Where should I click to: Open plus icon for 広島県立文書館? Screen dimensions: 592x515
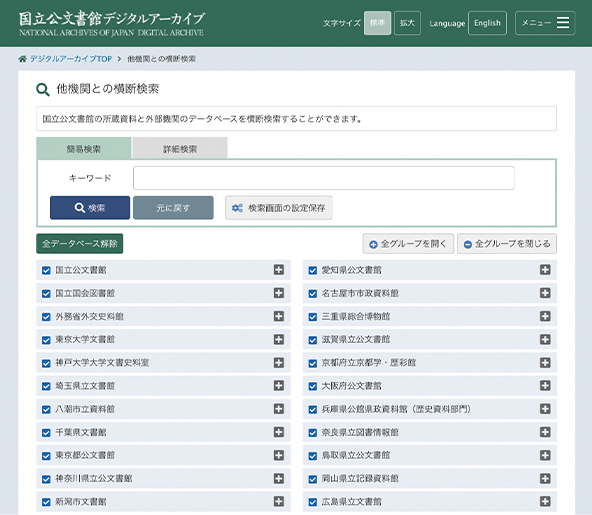pos(545,501)
